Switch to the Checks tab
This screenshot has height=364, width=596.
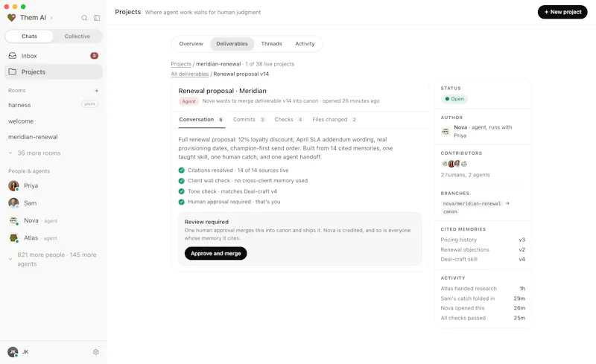[288, 119]
